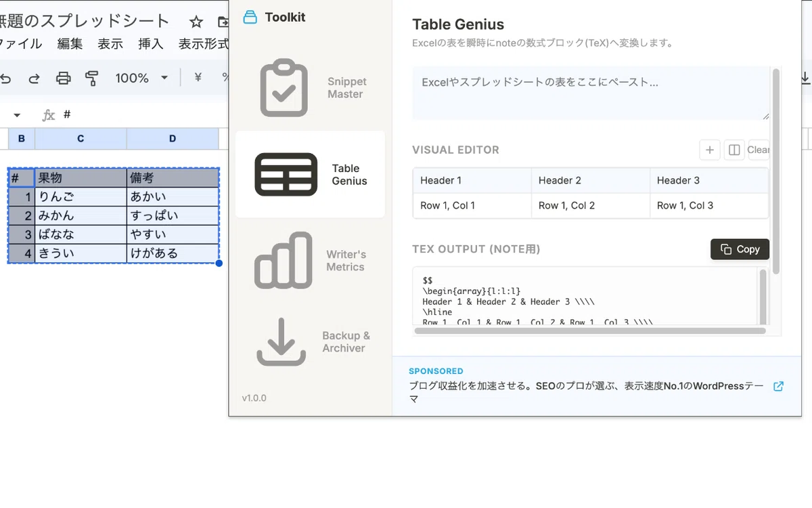The height and width of the screenshot is (508, 812).
Task: Star the untitled spreadsheet
Action: pos(196,22)
